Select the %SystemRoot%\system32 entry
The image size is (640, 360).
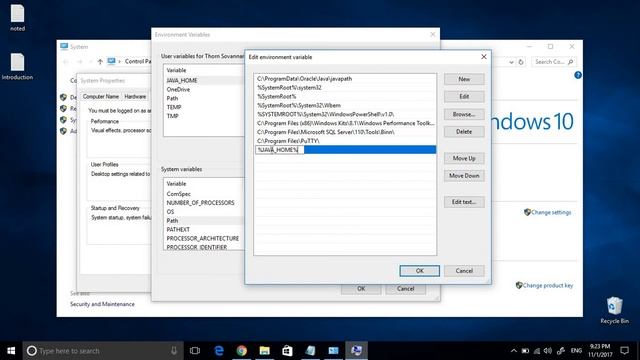(345, 88)
